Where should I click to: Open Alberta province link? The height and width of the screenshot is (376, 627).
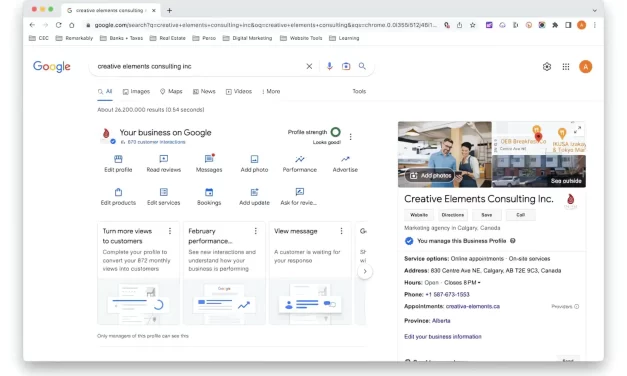(x=441, y=321)
